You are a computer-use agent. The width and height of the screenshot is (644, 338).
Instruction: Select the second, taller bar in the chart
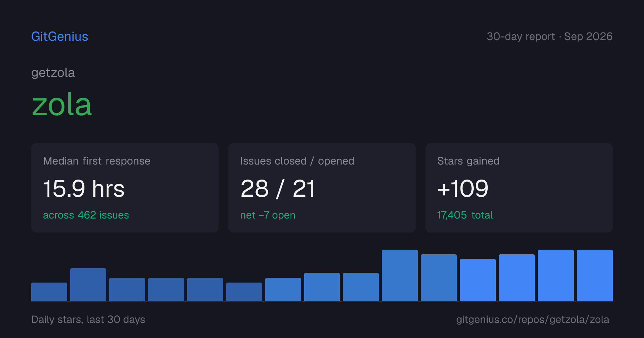[88, 285]
